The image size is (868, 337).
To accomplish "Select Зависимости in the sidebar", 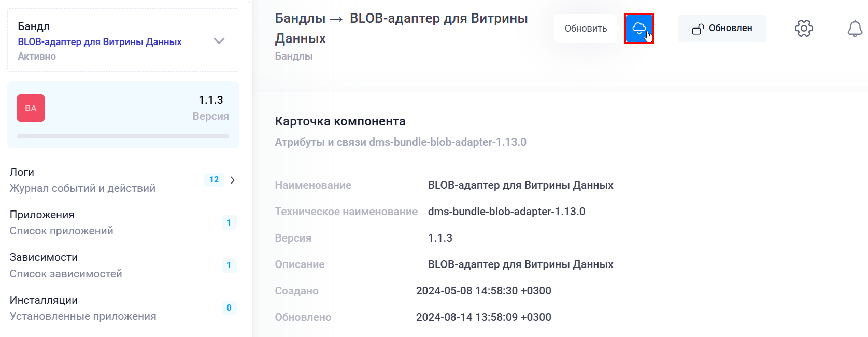I will [44, 257].
